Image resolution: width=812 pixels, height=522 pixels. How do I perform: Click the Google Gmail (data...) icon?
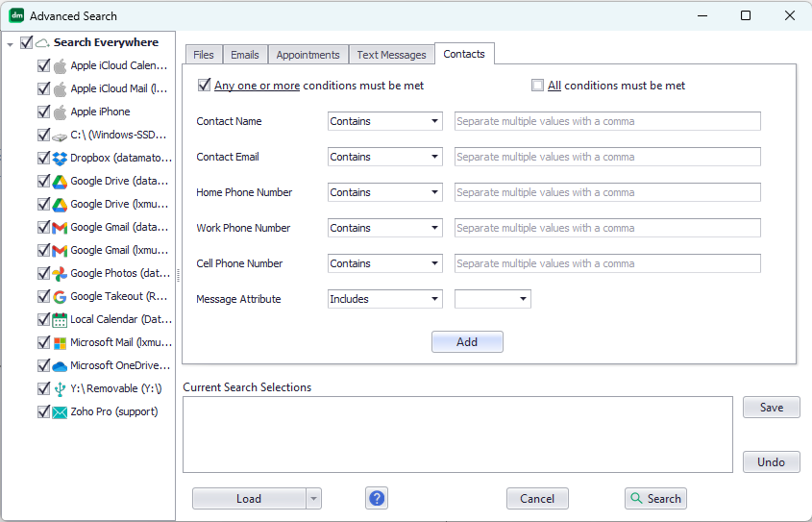tap(61, 227)
